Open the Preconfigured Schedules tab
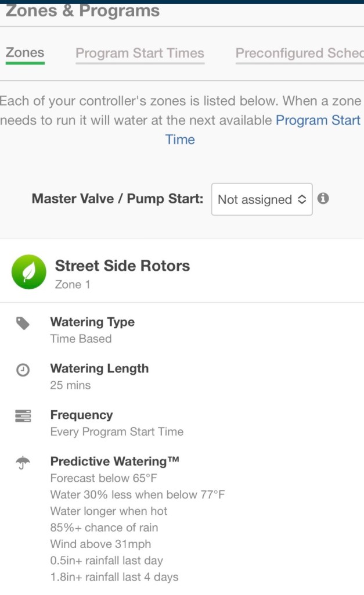Image resolution: width=364 pixels, height=595 pixels. click(x=299, y=53)
